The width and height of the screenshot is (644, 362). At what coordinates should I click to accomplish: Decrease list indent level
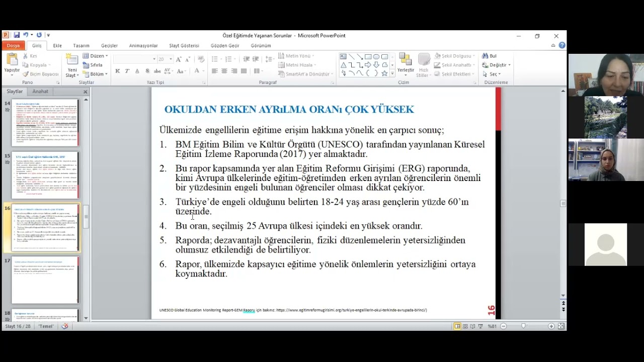pos(246,59)
